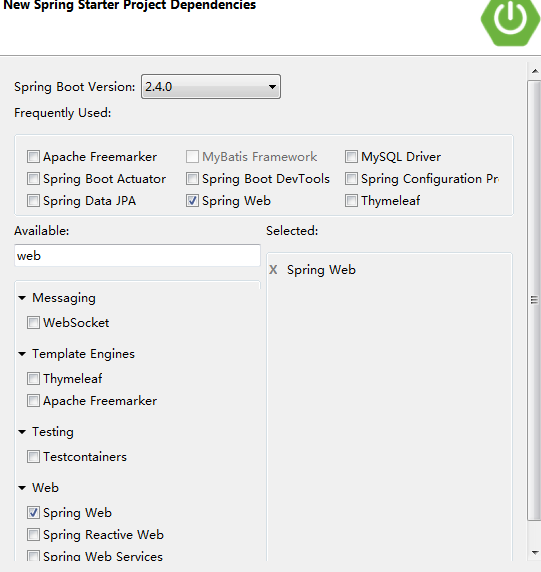Enable Spring Reactive Web dependency

(x=33, y=535)
